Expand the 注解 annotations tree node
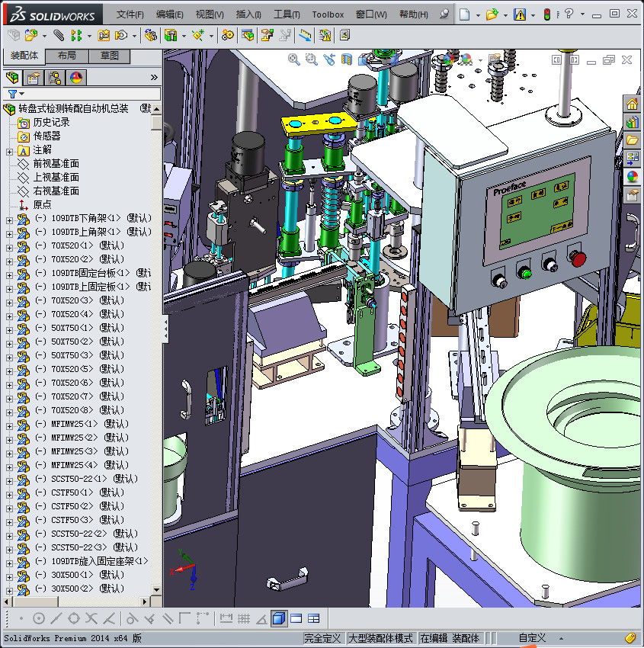 (9, 150)
